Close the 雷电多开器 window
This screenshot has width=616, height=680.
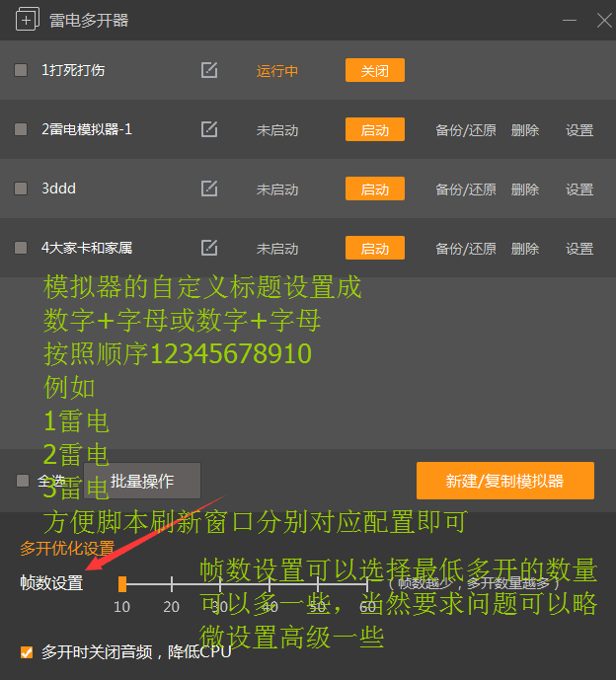604,21
